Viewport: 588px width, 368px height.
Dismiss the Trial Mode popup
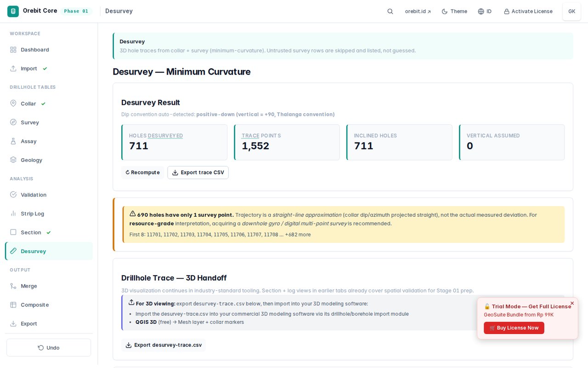click(x=572, y=303)
